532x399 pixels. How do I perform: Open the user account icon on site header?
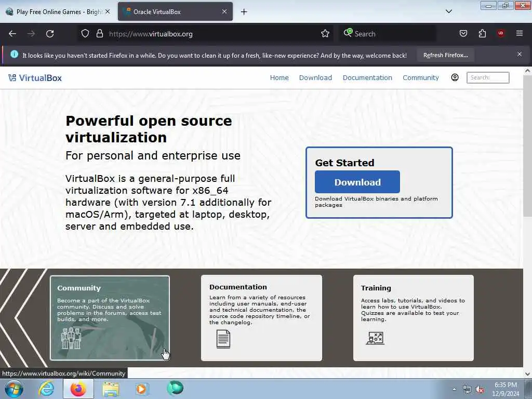point(455,77)
